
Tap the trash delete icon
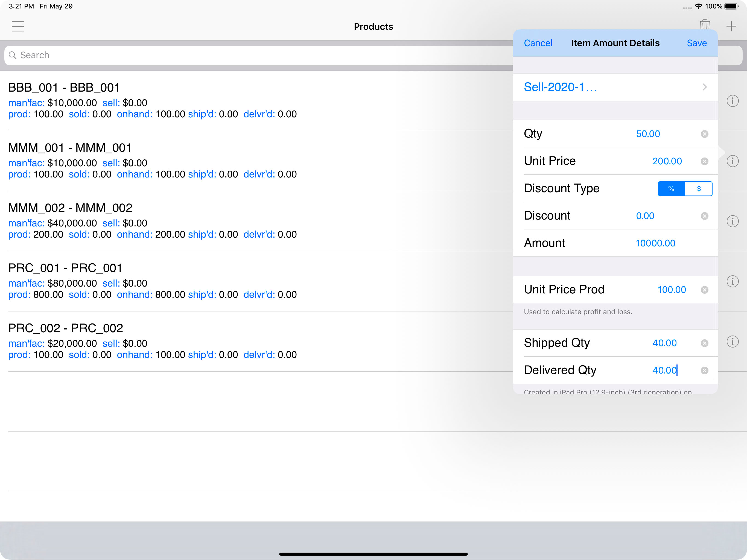pos(705,25)
